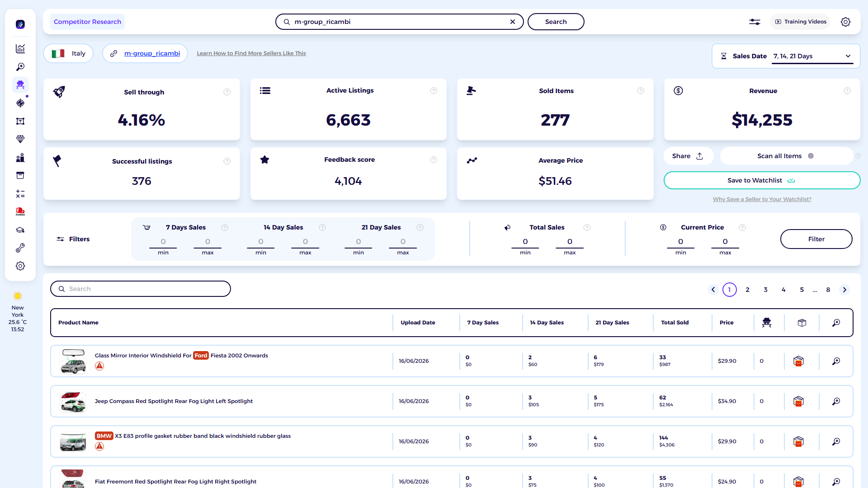Sort by Total Sold column header
The image size is (868, 488).
[x=675, y=323]
